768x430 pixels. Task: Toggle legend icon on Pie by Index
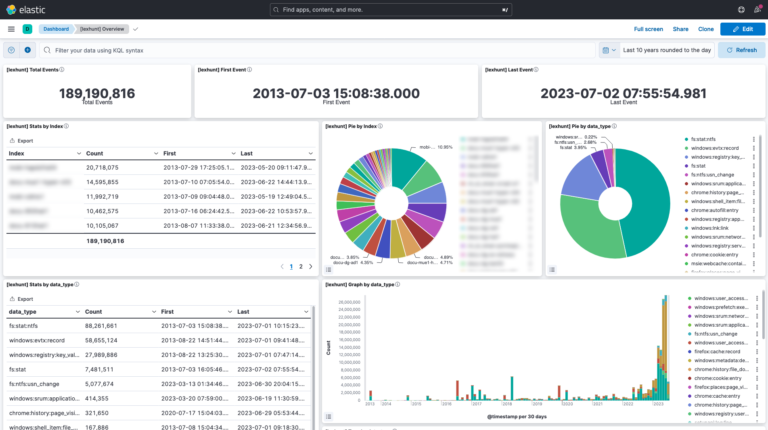tap(328, 270)
